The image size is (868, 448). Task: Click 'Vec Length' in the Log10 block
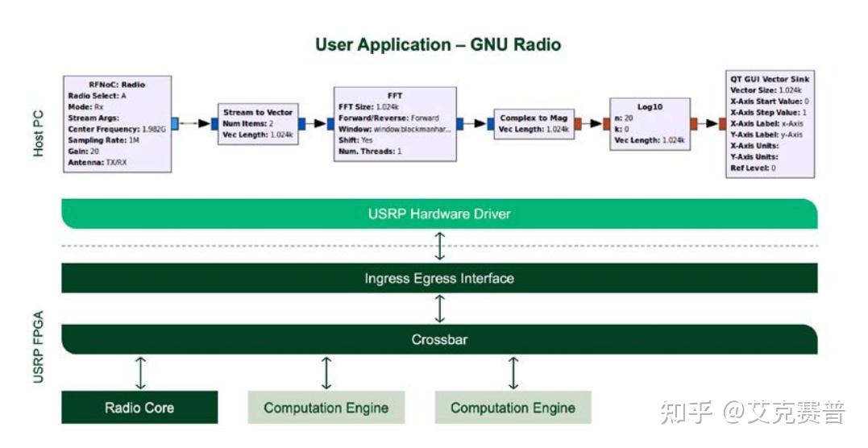click(x=650, y=140)
